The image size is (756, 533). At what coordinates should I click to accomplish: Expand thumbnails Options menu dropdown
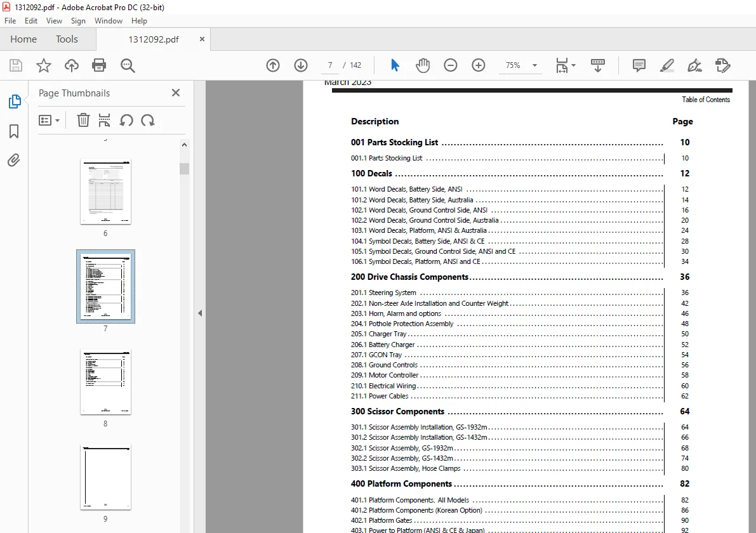click(49, 120)
